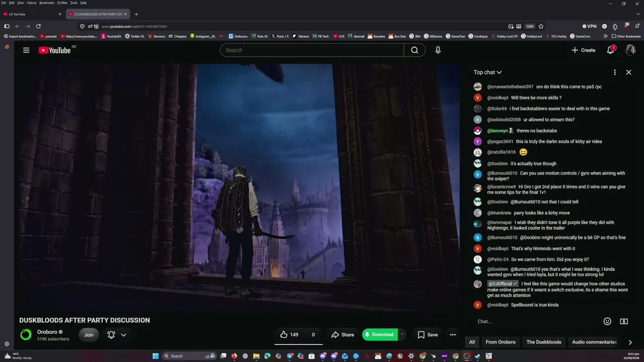Toggle the channel notification bell for Oroboro
644x362 pixels.
[111, 335]
